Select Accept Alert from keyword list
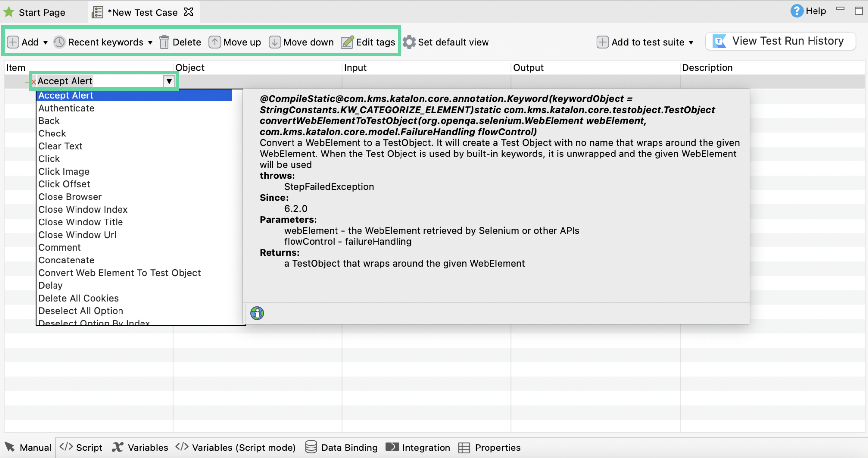The image size is (868, 458). pyautogui.click(x=65, y=95)
